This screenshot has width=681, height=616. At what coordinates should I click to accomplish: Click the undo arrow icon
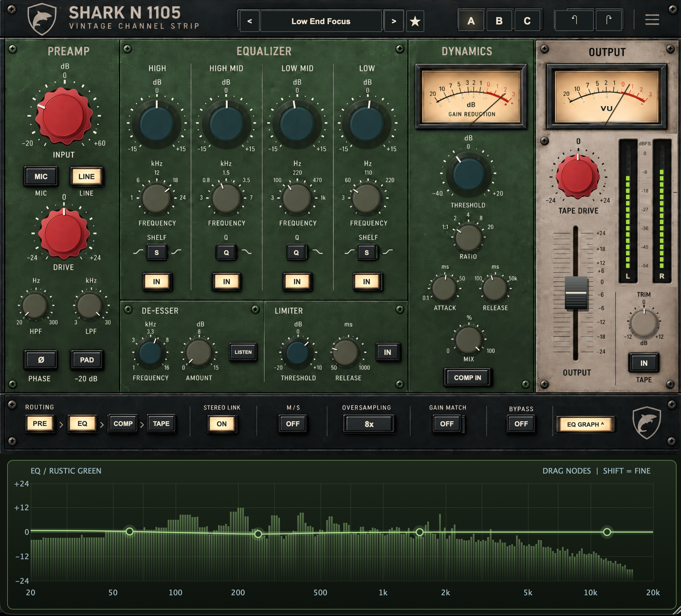(574, 20)
